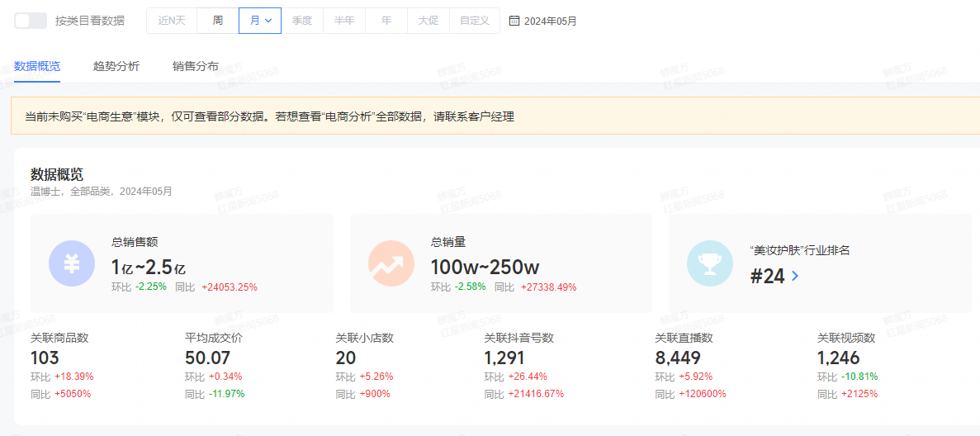Toggle the 按类目看数据 switch
Screen dimensions: 980x436
(31, 21)
